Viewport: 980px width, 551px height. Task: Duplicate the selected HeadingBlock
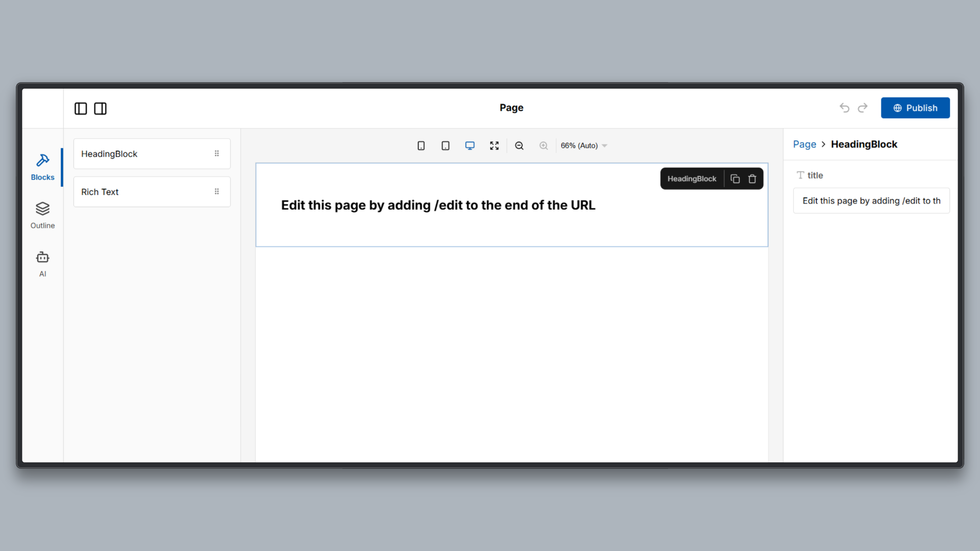735,179
